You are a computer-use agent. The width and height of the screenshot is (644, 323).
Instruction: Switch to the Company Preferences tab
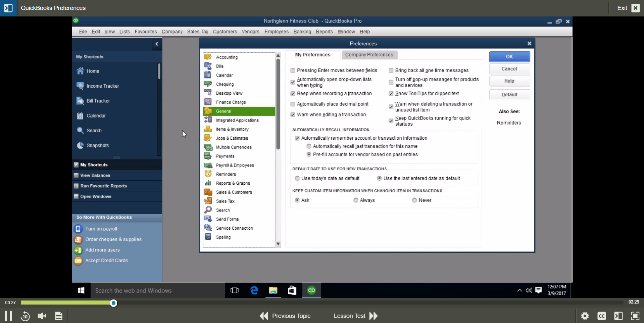pos(368,55)
